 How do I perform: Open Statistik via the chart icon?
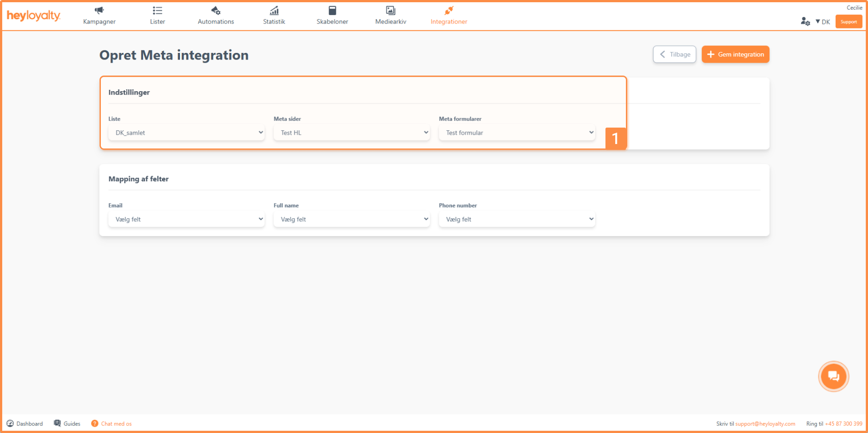pyautogui.click(x=274, y=11)
